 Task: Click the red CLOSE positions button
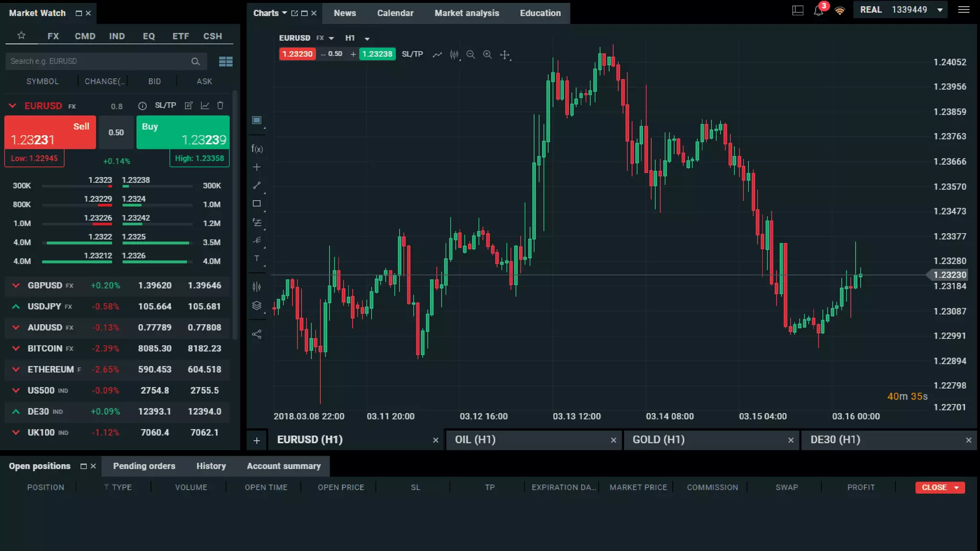pyautogui.click(x=939, y=487)
